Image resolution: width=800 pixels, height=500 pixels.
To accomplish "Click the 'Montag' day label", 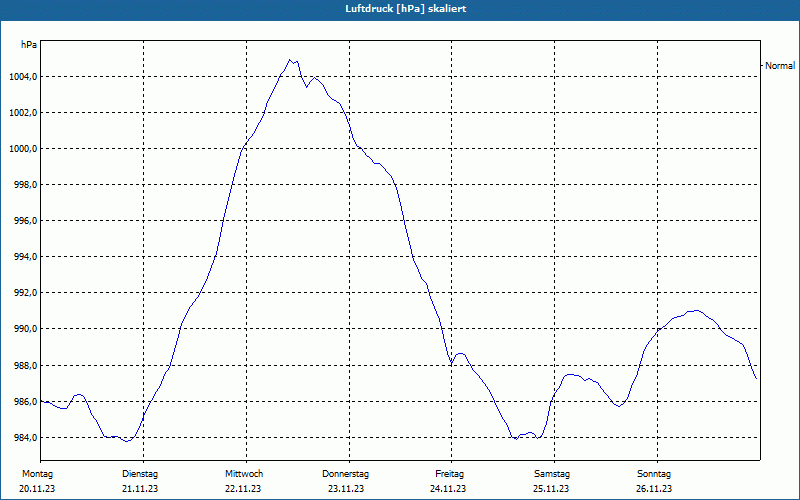I will 37,474.
